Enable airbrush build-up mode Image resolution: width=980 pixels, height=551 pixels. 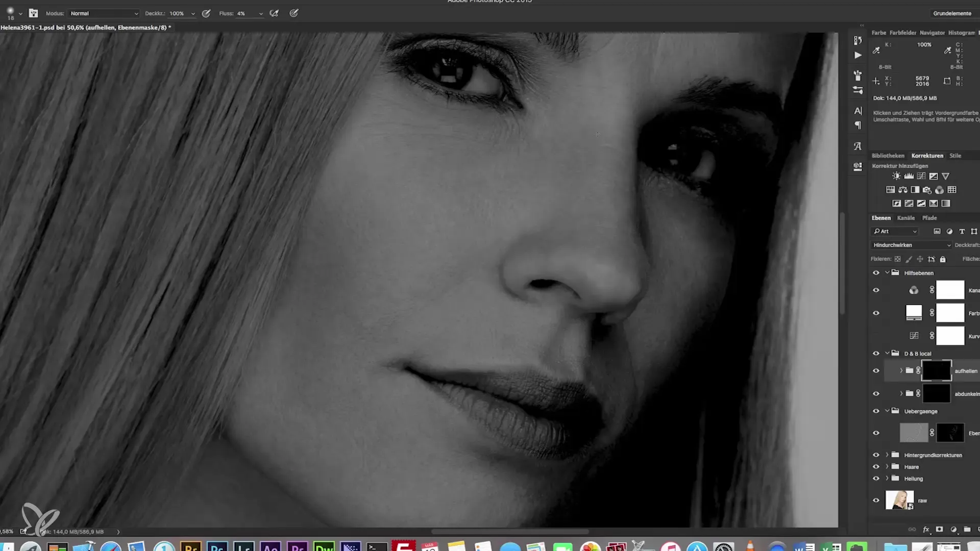[x=274, y=13]
